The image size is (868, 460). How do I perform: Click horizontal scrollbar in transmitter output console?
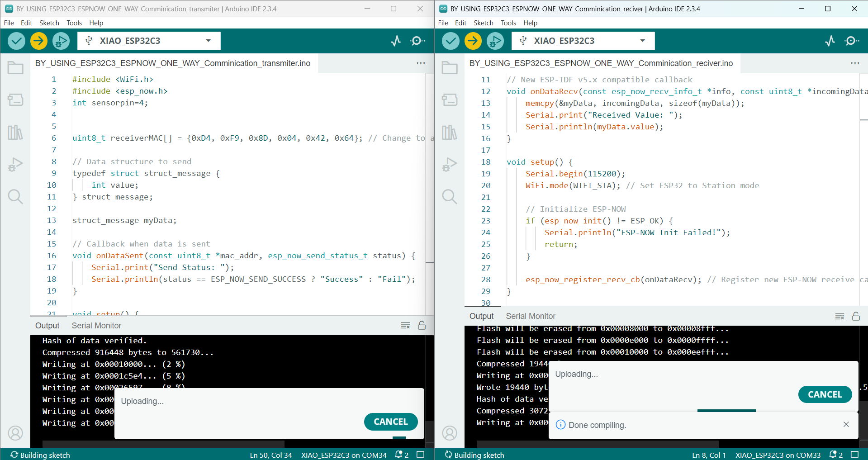tap(163, 444)
